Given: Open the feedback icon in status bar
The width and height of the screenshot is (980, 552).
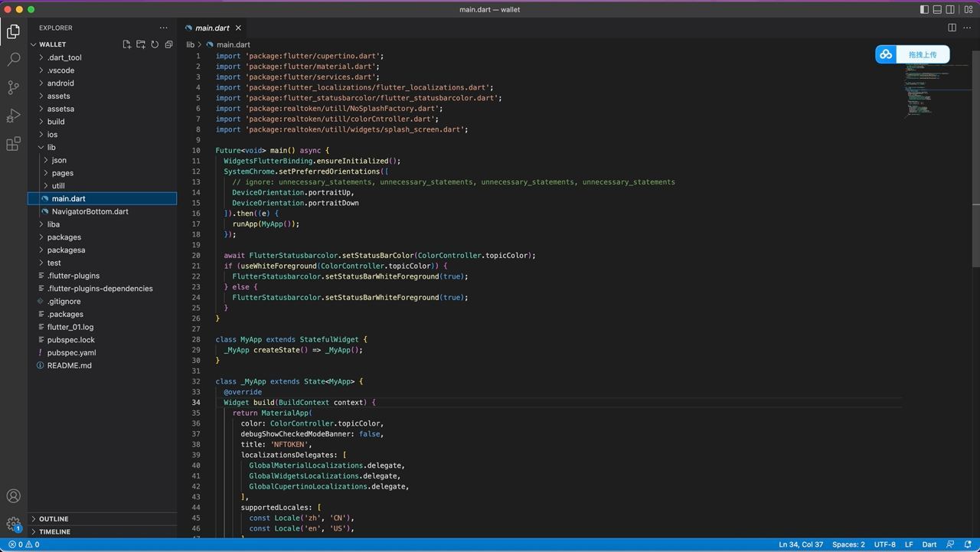Looking at the screenshot, I should (950, 544).
